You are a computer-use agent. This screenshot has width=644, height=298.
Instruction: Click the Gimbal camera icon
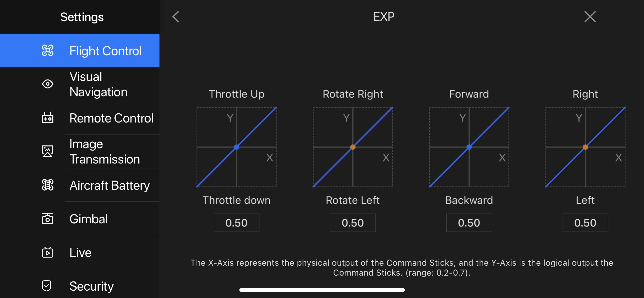(x=48, y=219)
